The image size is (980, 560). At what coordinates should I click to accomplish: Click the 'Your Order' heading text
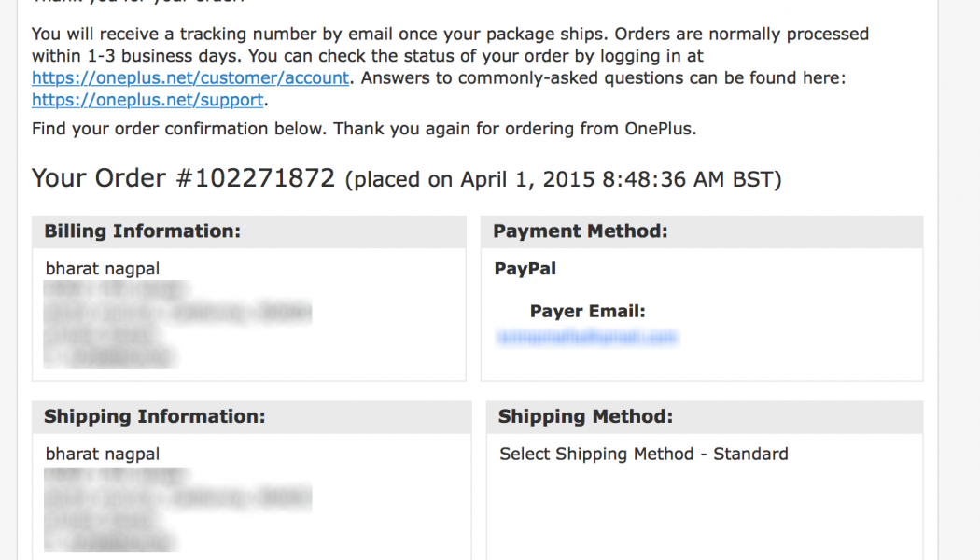click(x=99, y=178)
